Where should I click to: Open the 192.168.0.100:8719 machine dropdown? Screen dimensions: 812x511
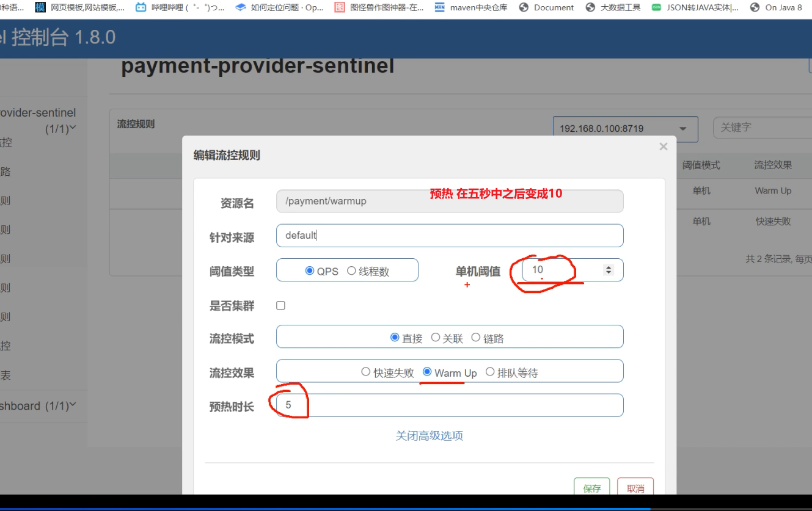click(625, 129)
